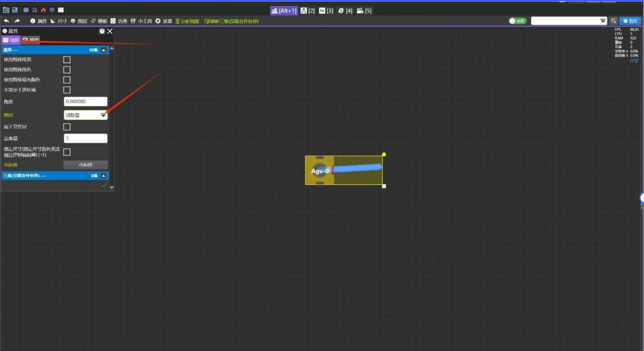Enable the 使用特殊线宽 checkbox
Screen dimensions: 644x351
67,60
